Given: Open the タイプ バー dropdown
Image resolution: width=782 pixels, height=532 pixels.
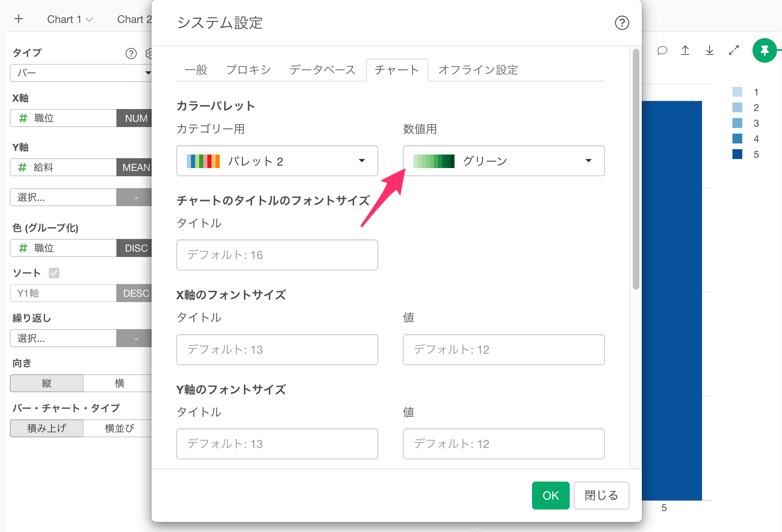Looking at the screenshot, I should tap(81, 73).
